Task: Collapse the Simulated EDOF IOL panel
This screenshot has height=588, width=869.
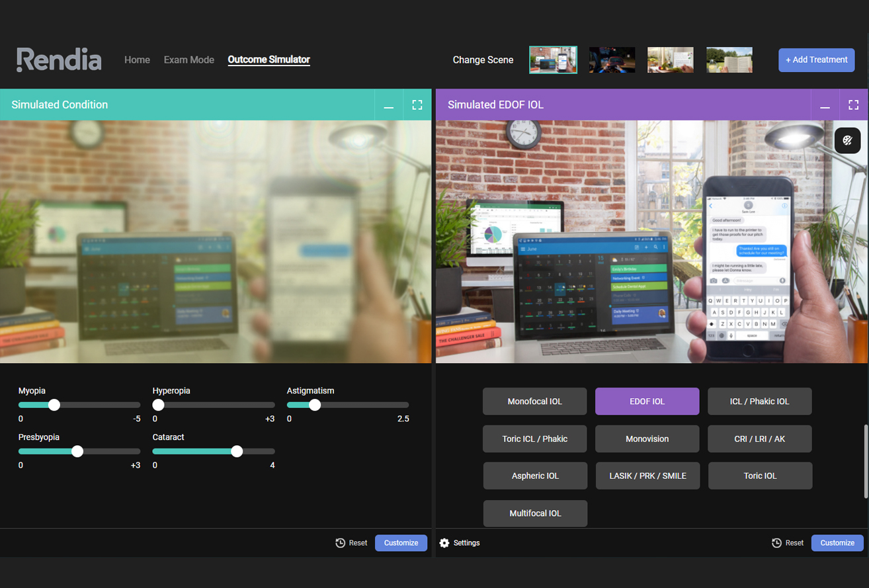Action: coord(825,105)
